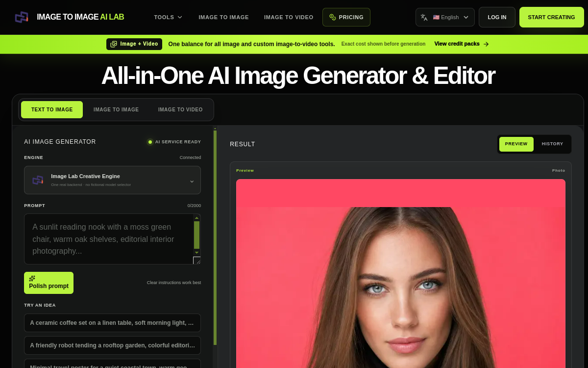Image resolution: width=588 pixels, height=368 pixels.
Task: Follow the View credit packs link
Action: tap(461, 44)
